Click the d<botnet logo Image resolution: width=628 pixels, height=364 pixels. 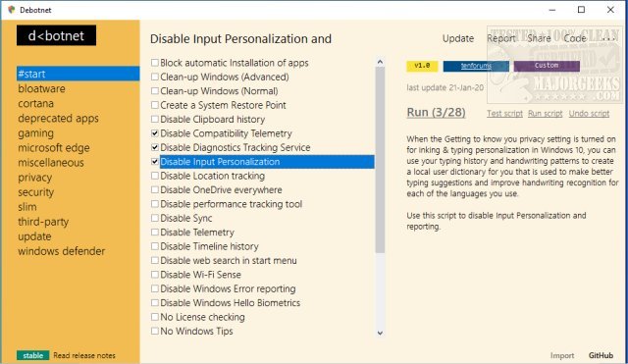[56, 35]
